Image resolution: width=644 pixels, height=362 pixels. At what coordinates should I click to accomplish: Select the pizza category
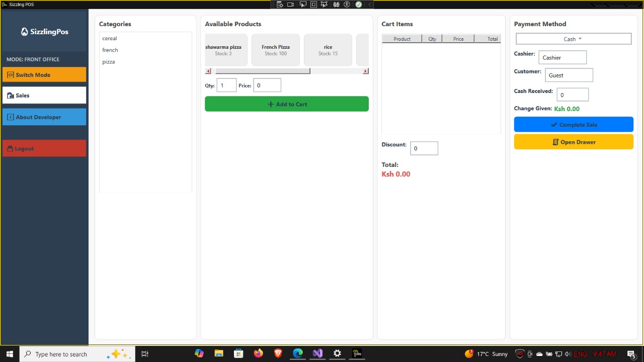tap(109, 62)
